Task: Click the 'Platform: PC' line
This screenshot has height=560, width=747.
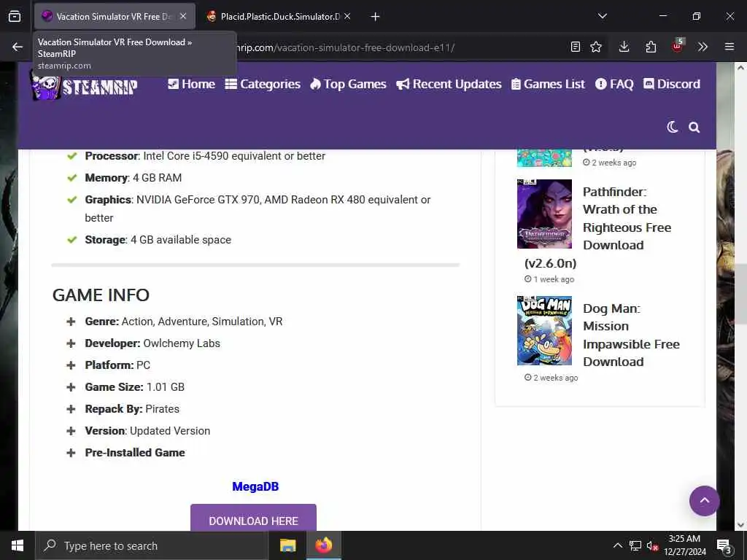Action: 117,365
